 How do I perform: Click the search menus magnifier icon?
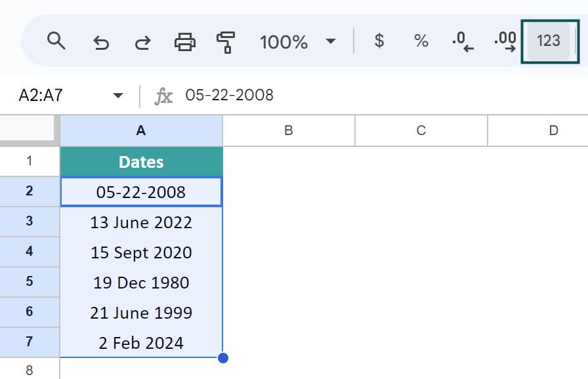coord(56,41)
